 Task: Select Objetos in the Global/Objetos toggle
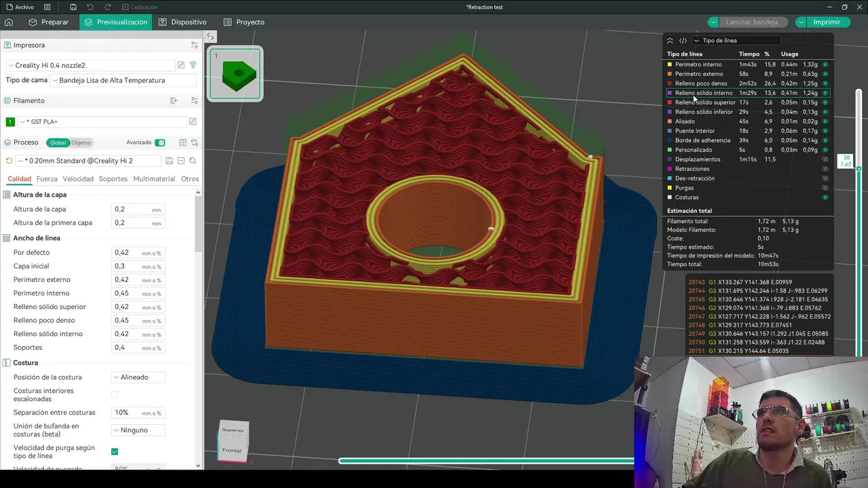[81, 142]
